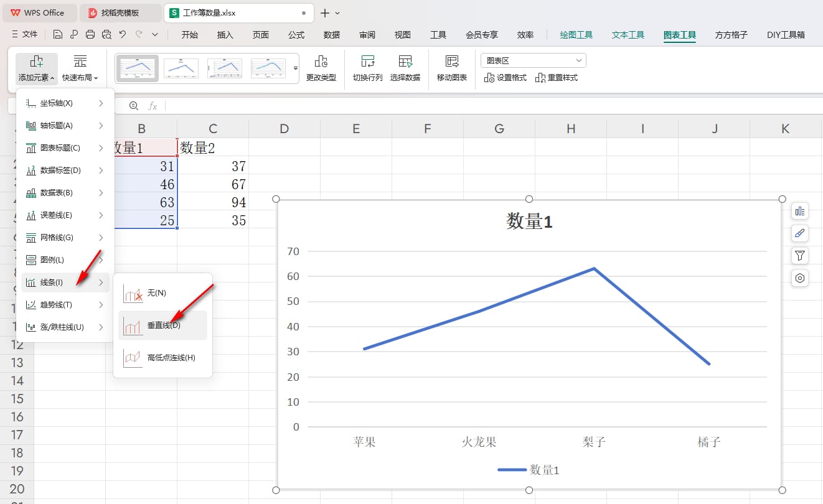The height and width of the screenshot is (504, 823).
Task: Open the 添加元素 (Add Element) menu
Action: point(37,69)
